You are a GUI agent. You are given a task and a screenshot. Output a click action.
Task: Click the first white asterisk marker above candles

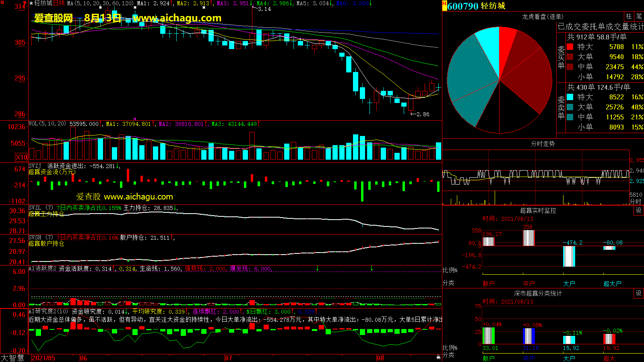[x=100, y=8]
